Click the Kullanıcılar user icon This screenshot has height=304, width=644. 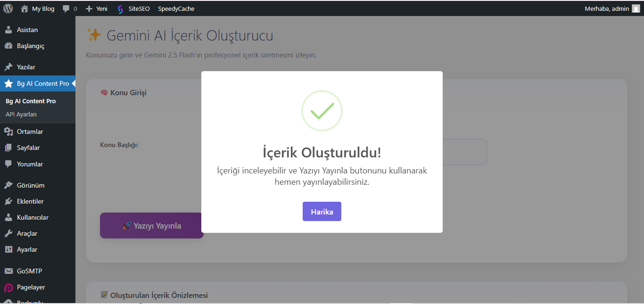8,217
